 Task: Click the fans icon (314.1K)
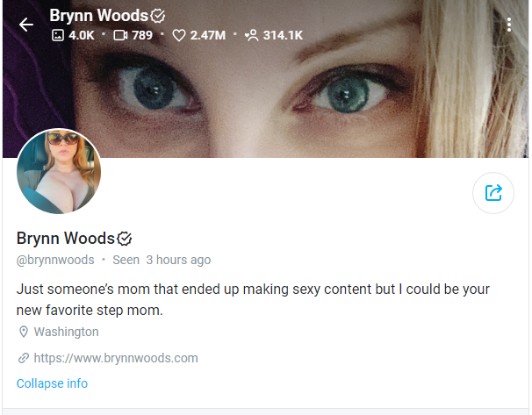(252, 35)
